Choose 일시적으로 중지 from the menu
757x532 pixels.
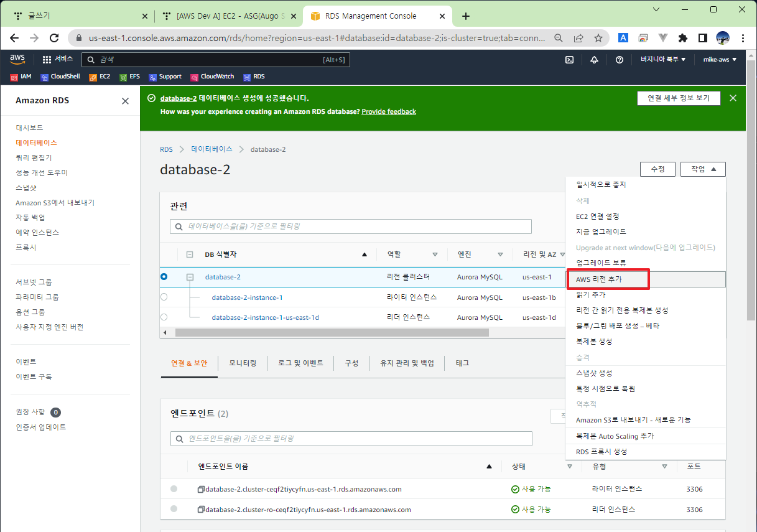(x=645, y=185)
